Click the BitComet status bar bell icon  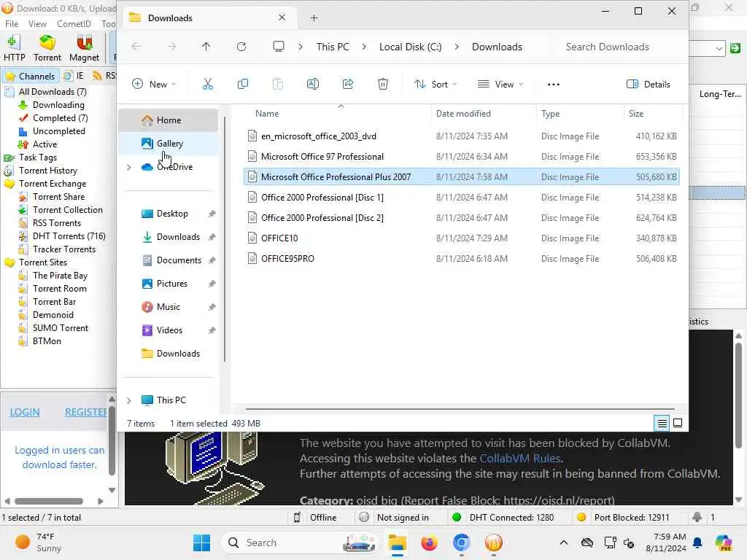click(697, 517)
